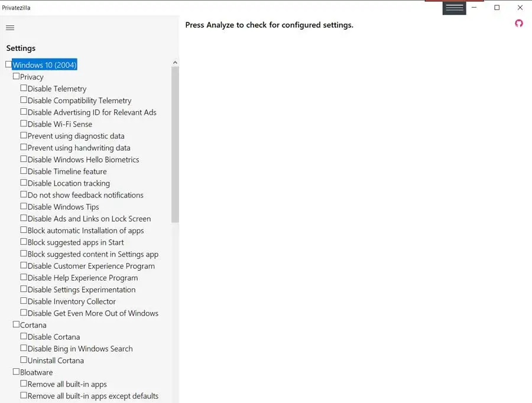Tick Disable Get Even More Out of Windows

click(24, 313)
